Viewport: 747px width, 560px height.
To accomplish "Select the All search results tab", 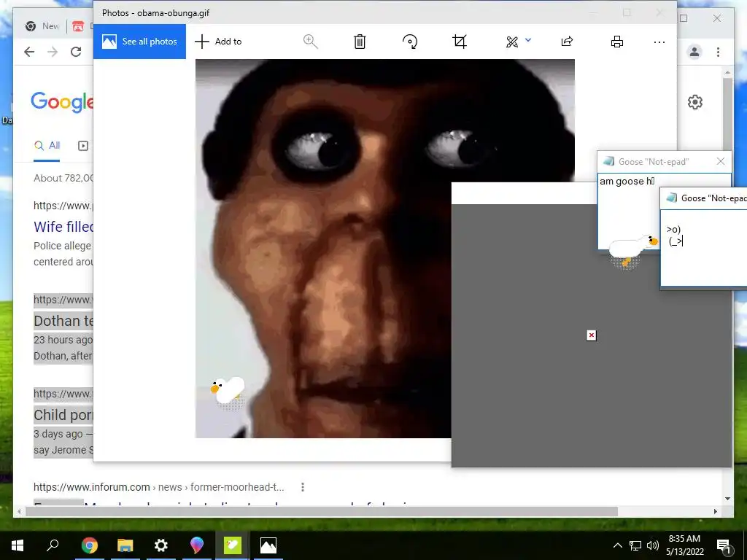I will coord(47,146).
